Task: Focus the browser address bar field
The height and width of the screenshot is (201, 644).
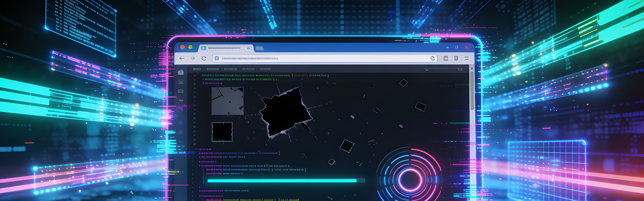Action: tap(324, 59)
